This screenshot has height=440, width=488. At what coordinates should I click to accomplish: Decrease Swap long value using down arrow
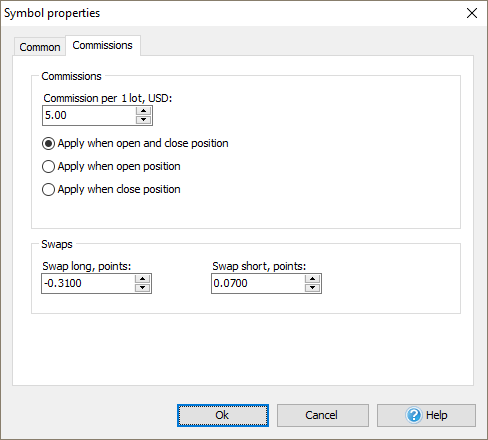[x=142, y=288]
